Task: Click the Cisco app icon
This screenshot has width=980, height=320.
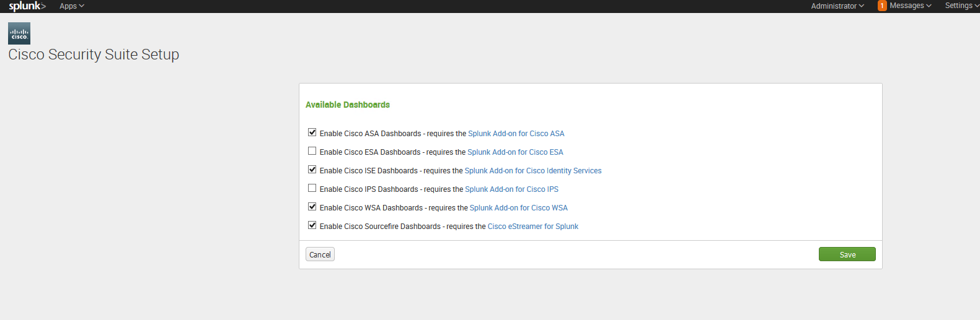Action: (19, 33)
